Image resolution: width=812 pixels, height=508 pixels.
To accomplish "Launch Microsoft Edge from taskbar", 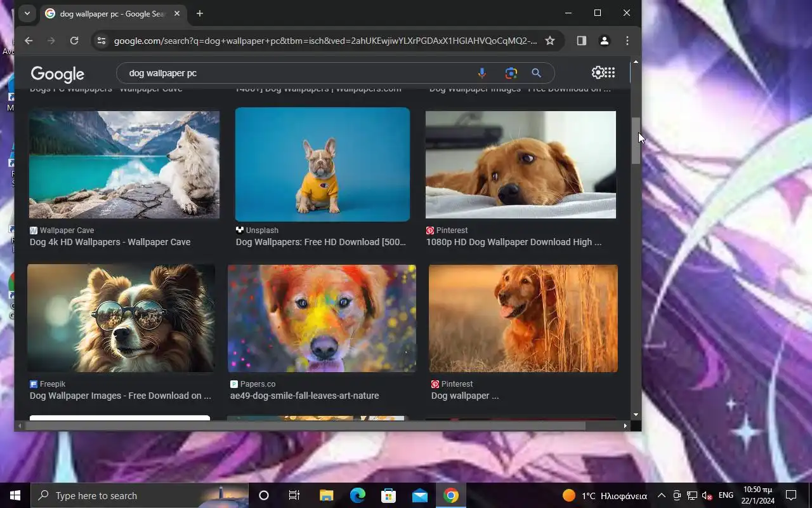I will (358, 495).
